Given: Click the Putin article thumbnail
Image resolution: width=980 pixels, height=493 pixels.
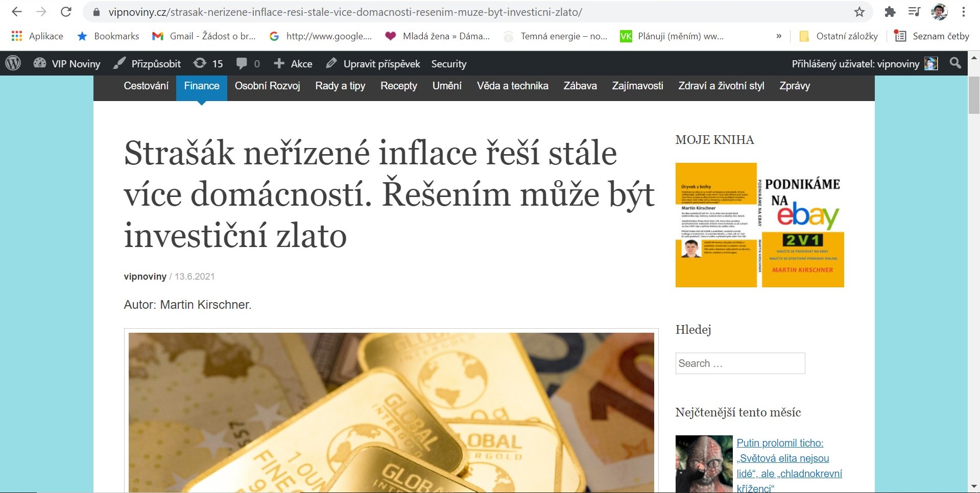Looking at the screenshot, I should coord(704,464).
